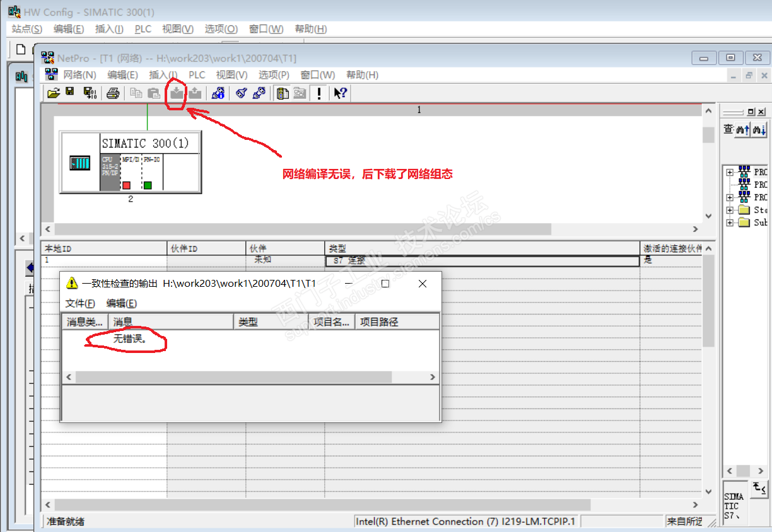
Task: Click the second plug connection icon
Action: click(x=259, y=93)
